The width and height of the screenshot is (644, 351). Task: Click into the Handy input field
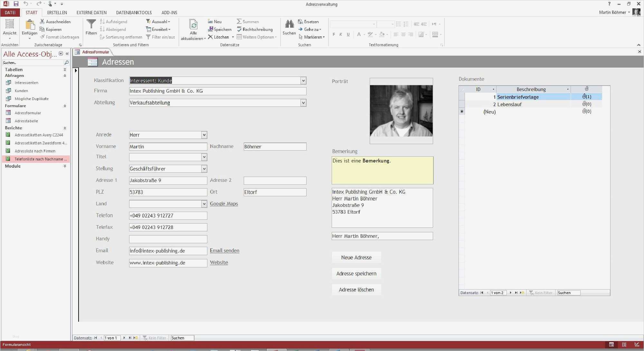click(168, 239)
